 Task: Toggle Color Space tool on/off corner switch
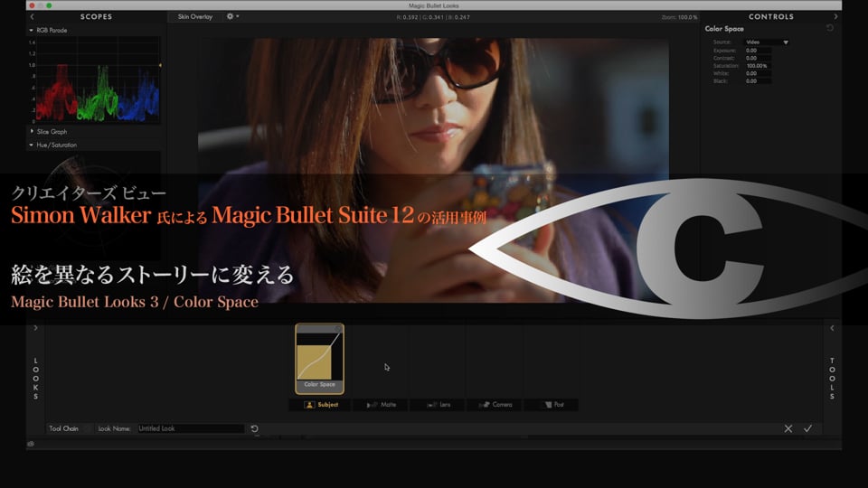338,329
